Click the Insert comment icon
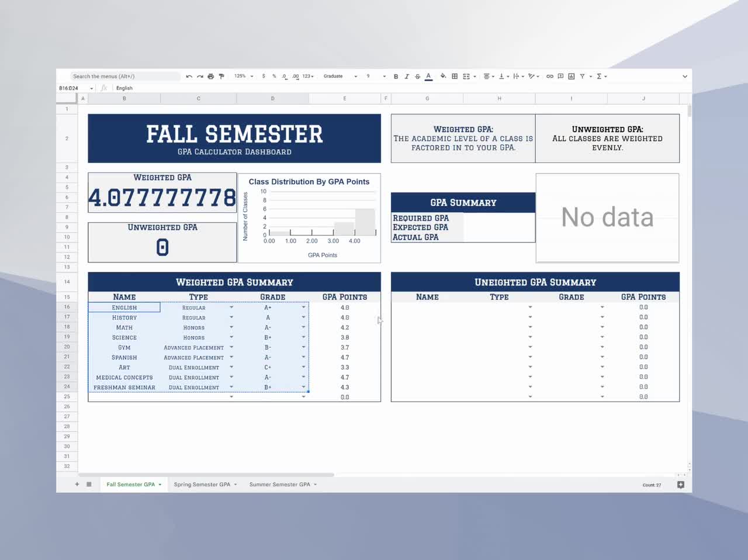The height and width of the screenshot is (560, 748). click(x=560, y=76)
